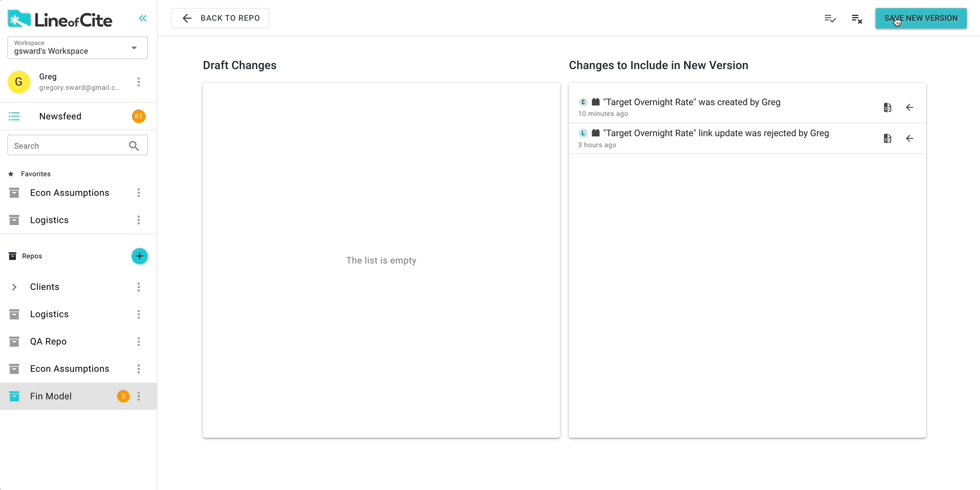The image size is (980, 490).
Task: Click the search magnifier icon
Action: point(134,146)
